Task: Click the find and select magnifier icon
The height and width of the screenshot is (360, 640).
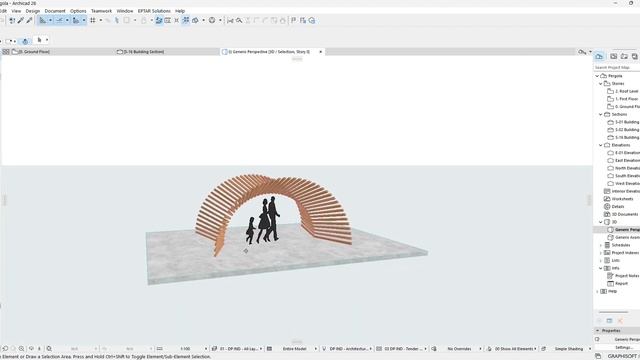Action: coord(239,20)
